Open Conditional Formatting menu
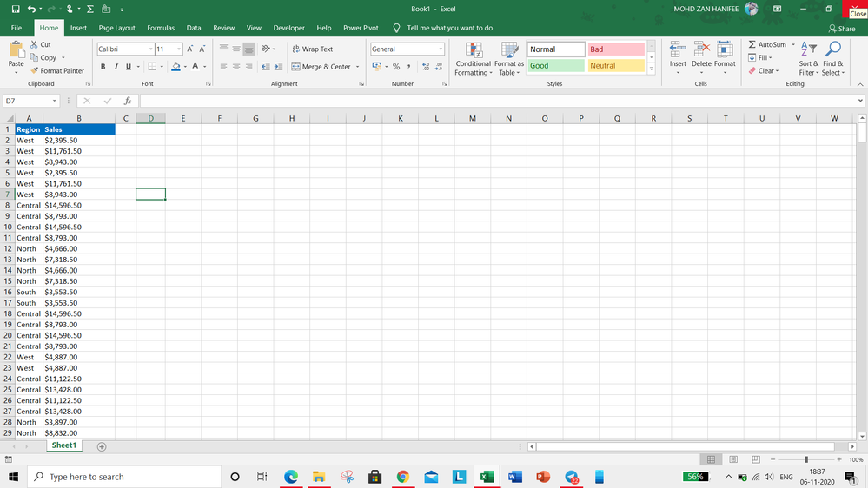 click(474, 59)
